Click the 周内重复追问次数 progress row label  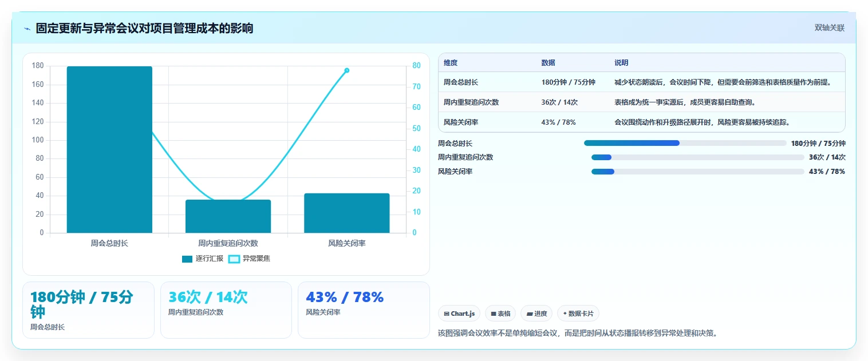[x=465, y=157]
